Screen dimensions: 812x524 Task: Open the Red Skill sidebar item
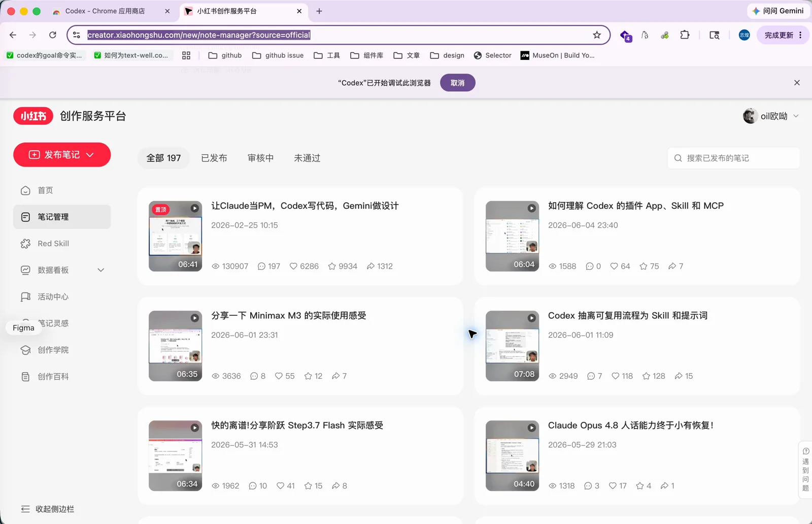click(62, 244)
